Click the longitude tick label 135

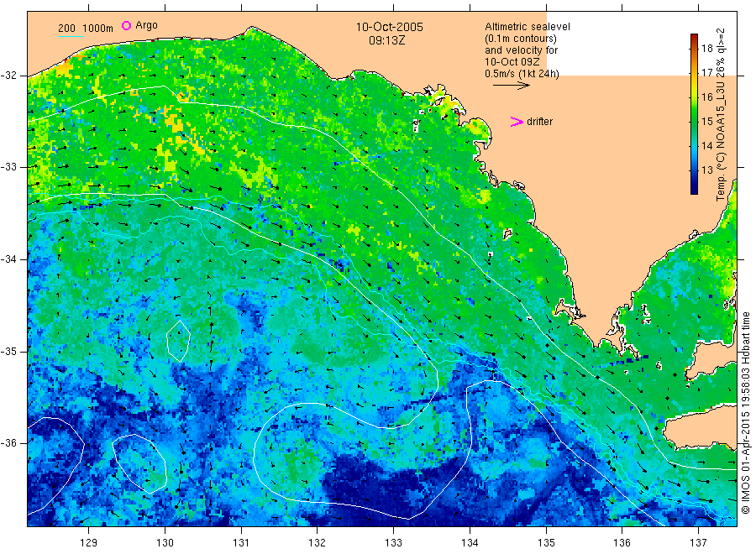coord(546,543)
